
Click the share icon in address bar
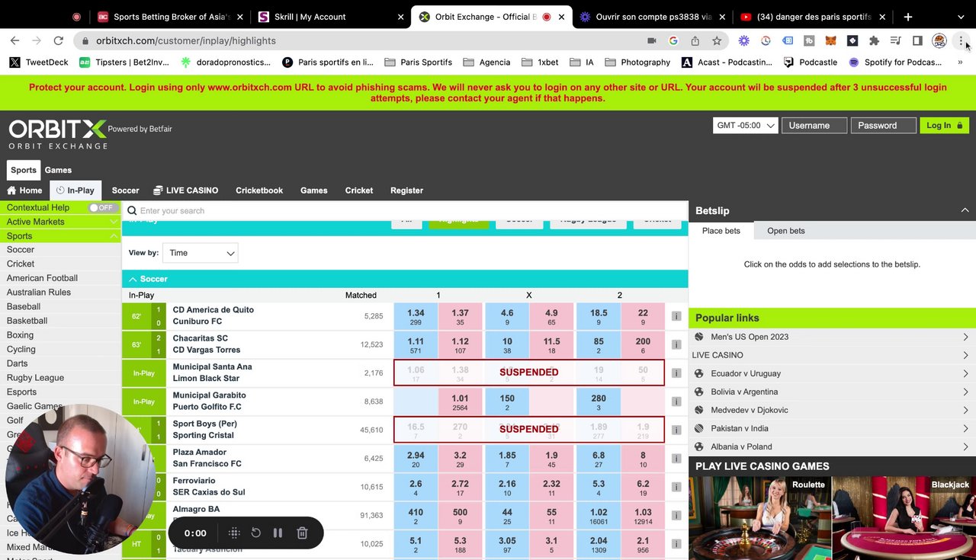[x=695, y=41]
